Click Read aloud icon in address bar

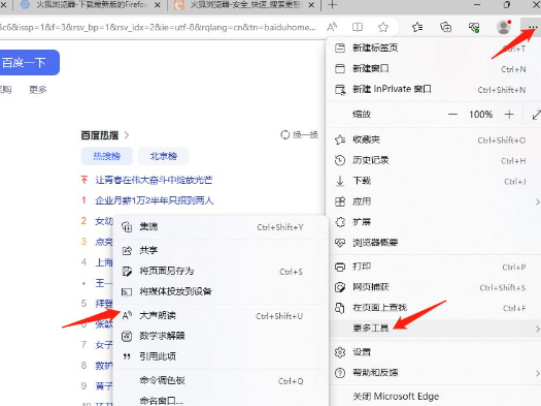[332, 27]
